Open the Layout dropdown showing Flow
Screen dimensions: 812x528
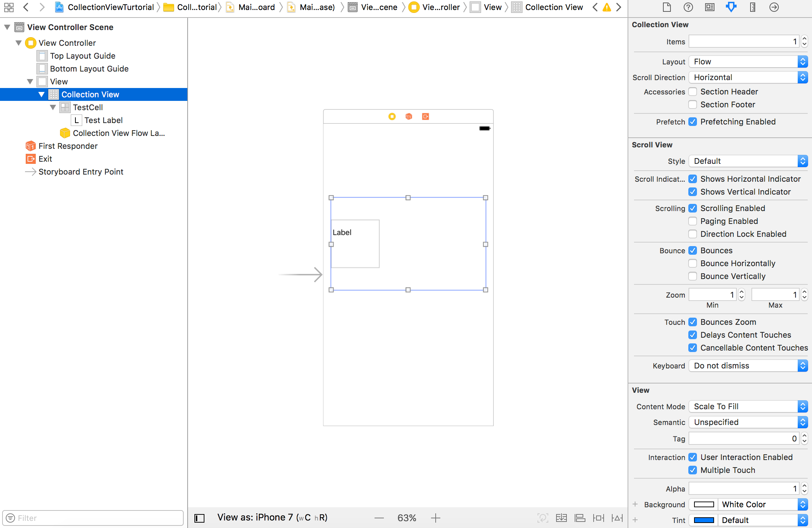pos(748,62)
